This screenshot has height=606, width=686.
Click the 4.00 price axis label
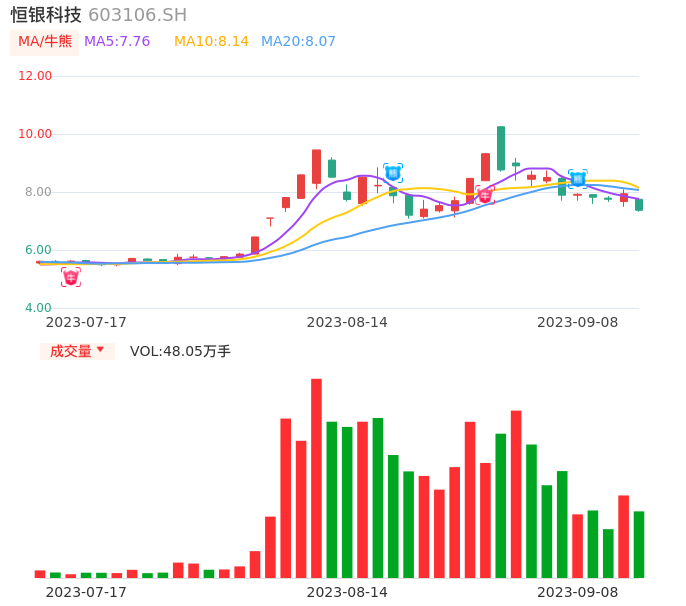38,308
